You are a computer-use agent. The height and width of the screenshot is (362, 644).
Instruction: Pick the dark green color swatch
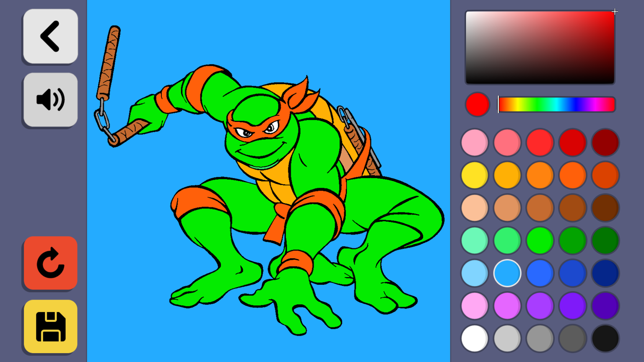coord(605,240)
